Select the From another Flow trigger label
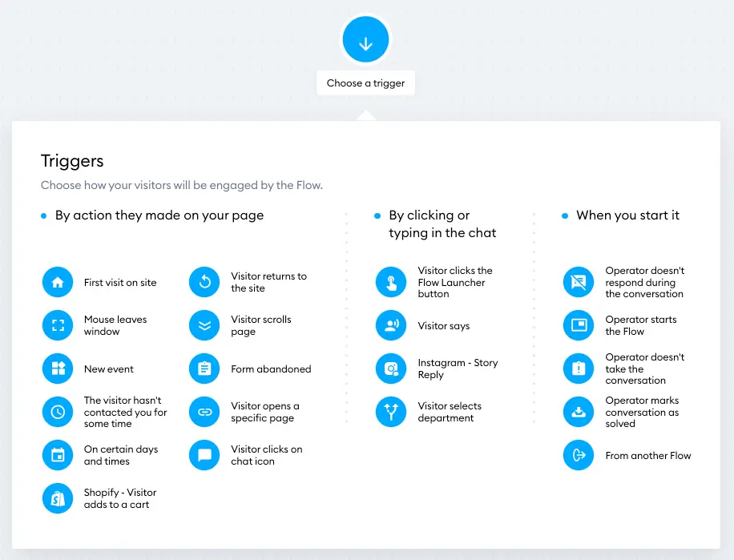Viewport: 734px width, 560px height. (648, 455)
